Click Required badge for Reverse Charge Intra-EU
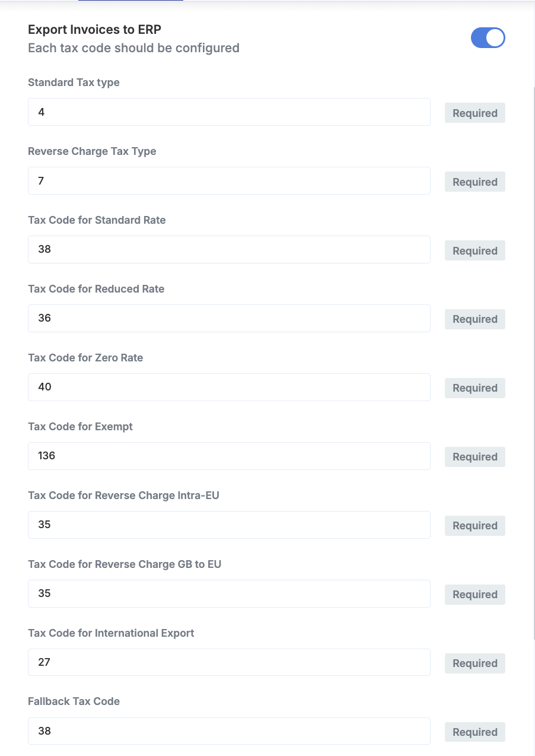 pos(475,526)
